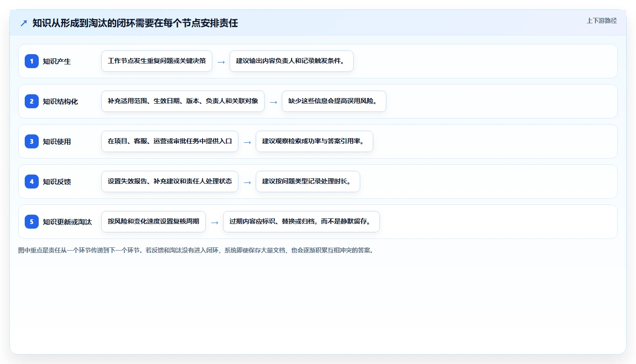Click the 缺少这些信息会提高误用风险 box
Image resolution: width=636 pixels, height=364 pixels.
coord(334,101)
